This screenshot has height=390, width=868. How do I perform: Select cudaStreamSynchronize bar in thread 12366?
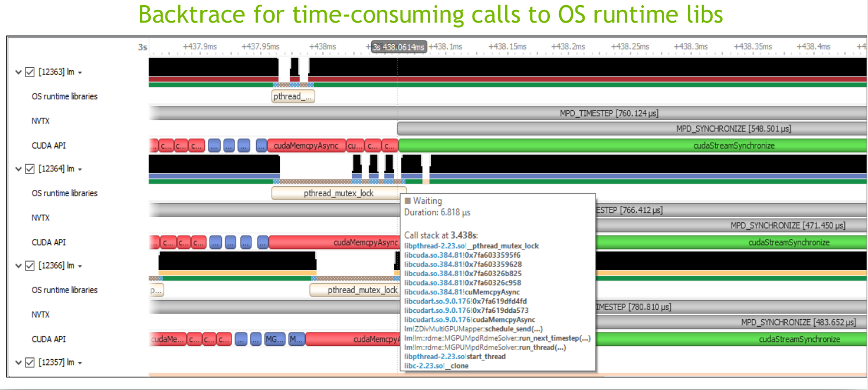click(x=799, y=339)
